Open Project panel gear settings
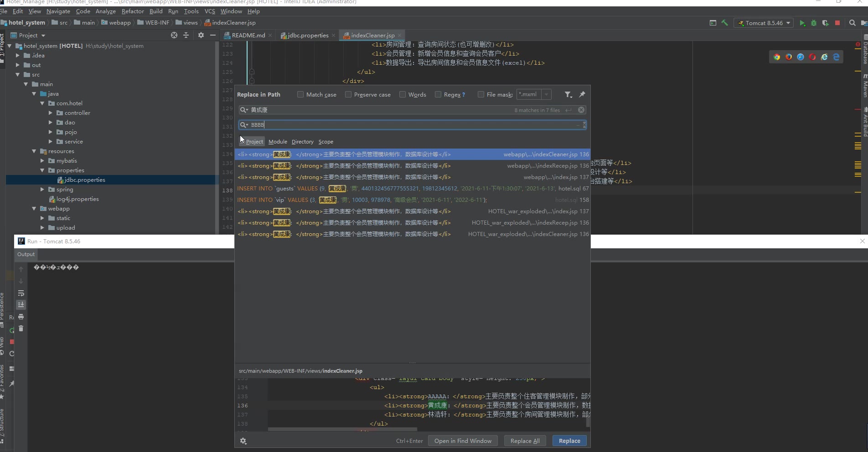This screenshot has height=452, width=868. 201,35
